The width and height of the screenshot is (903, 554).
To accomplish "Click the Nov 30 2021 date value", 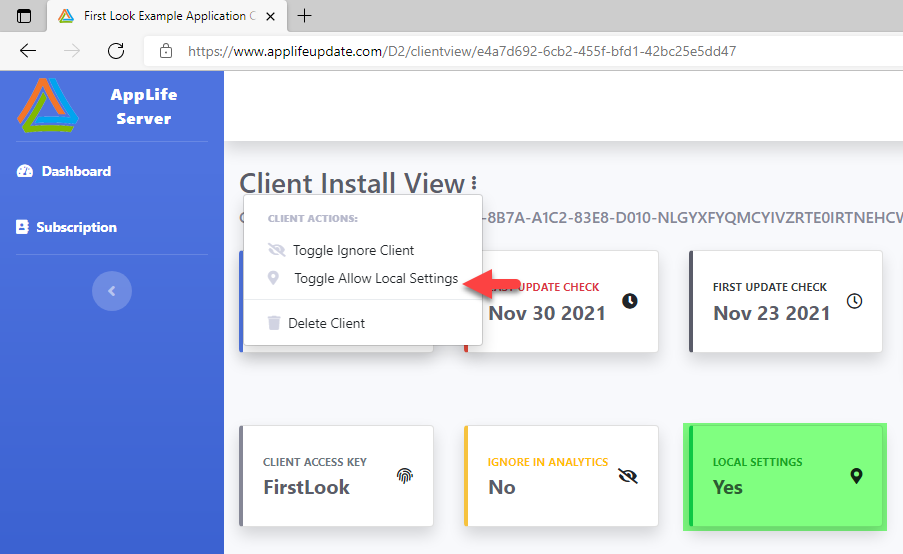I will coord(547,313).
